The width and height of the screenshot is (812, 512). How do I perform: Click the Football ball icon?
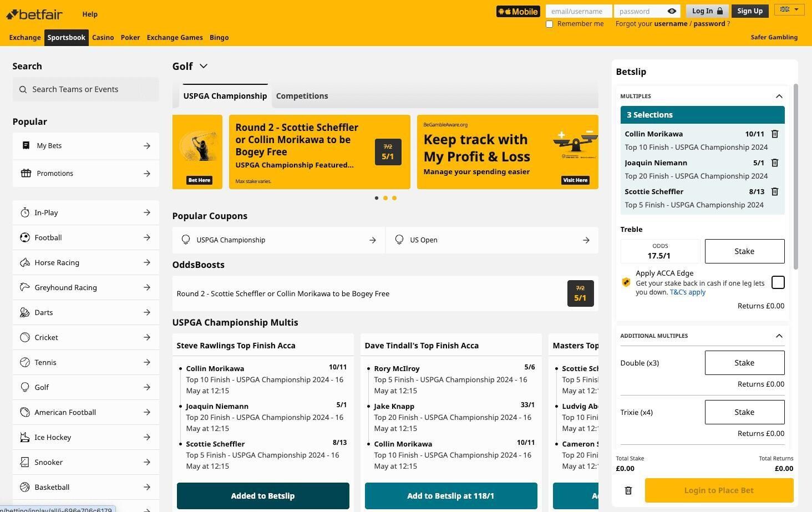click(x=24, y=237)
